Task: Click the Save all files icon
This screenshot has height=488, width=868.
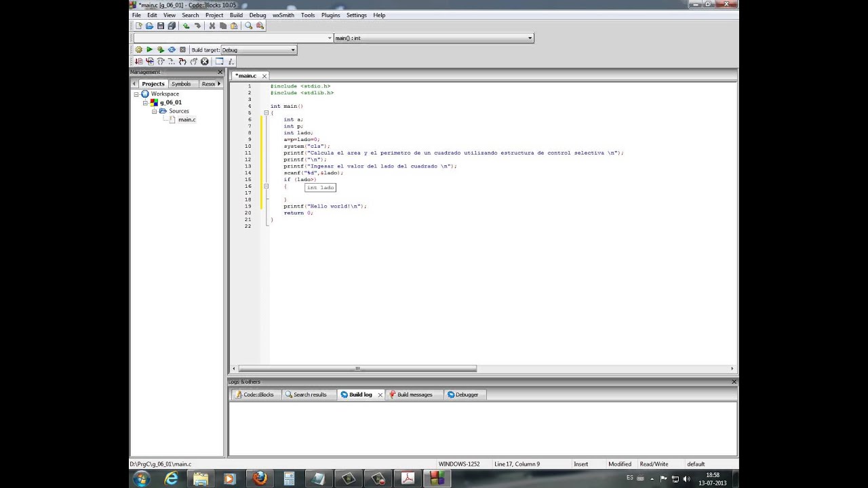Action: (x=172, y=26)
